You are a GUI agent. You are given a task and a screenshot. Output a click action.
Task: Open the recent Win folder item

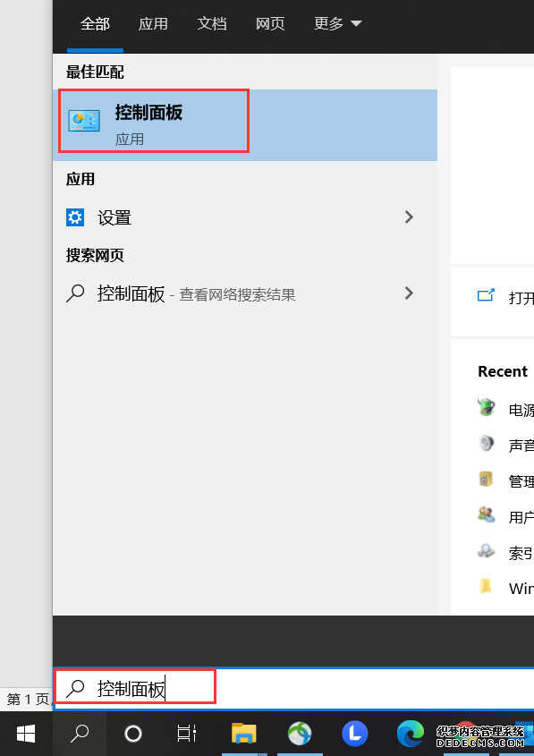[521, 588]
